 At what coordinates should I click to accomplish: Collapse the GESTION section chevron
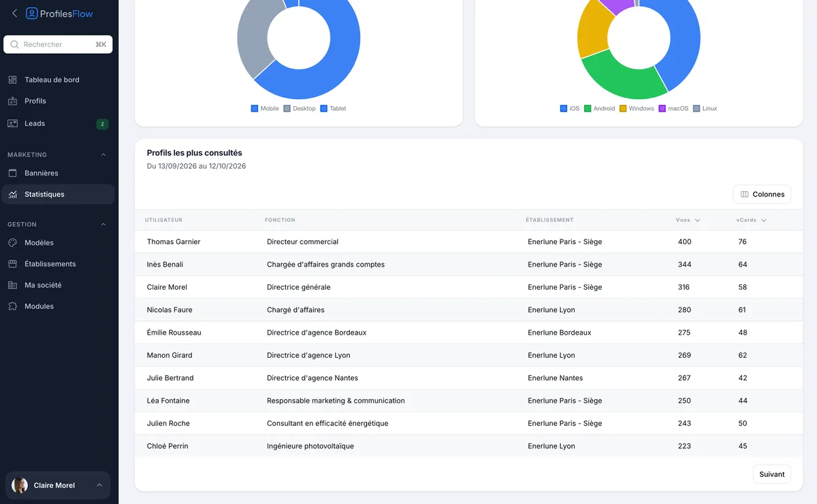[x=103, y=224]
